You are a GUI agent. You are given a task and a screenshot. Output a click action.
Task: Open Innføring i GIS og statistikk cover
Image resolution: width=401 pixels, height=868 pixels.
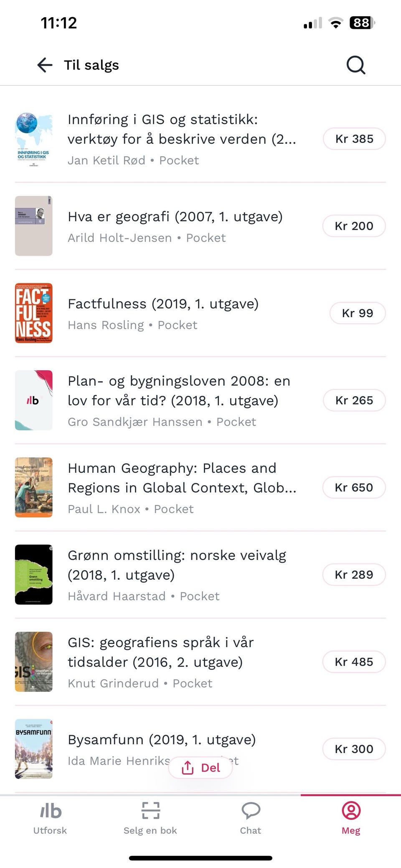point(34,139)
